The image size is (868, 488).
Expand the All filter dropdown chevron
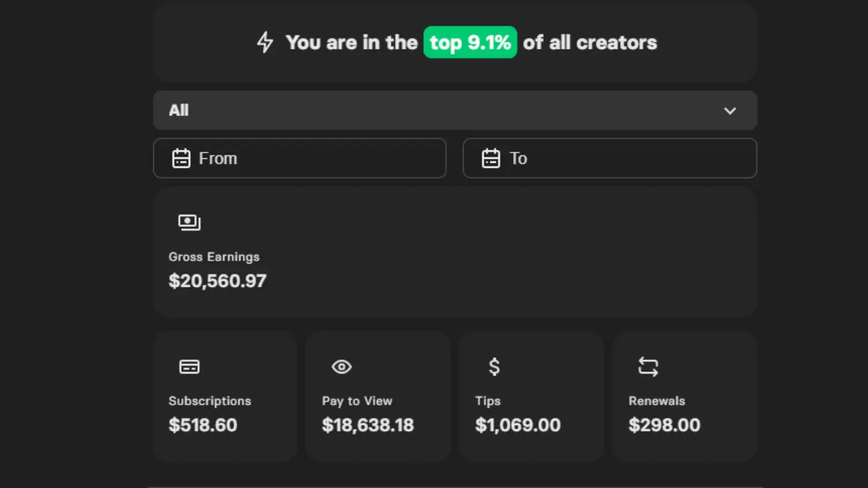(x=730, y=110)
